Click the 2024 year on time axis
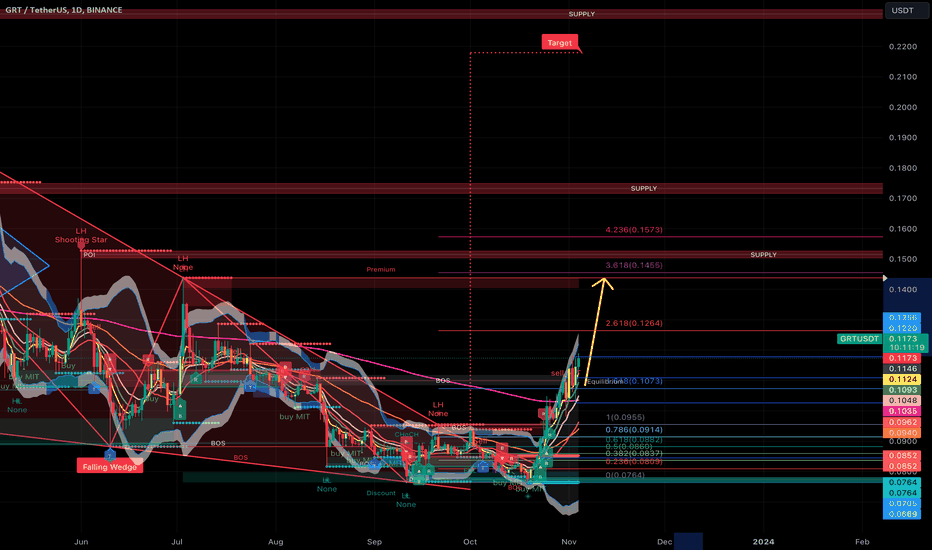Image resolution: width=932 pixels, height=550 pixels. tap(763, 542)
